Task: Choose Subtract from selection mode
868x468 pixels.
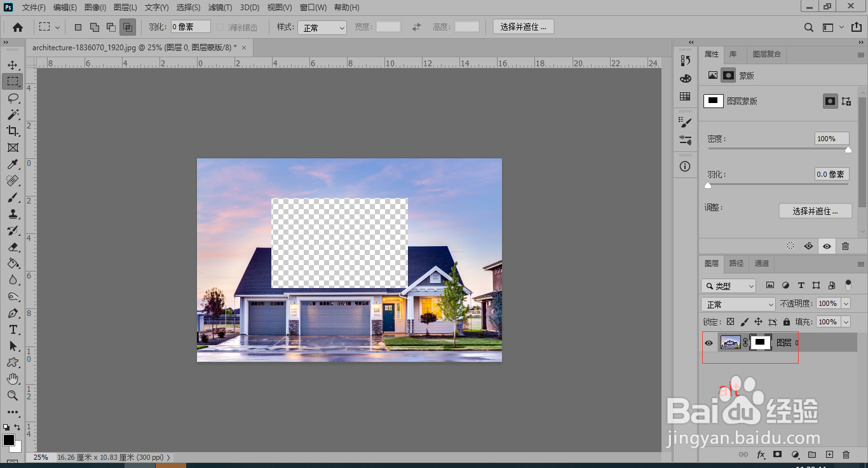Action: (111, 27)
